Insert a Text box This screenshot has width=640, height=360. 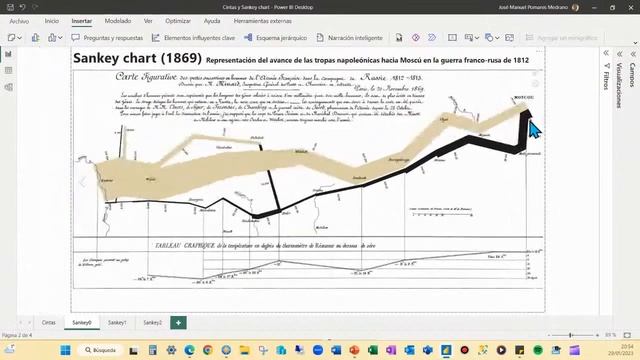(452, 38)
